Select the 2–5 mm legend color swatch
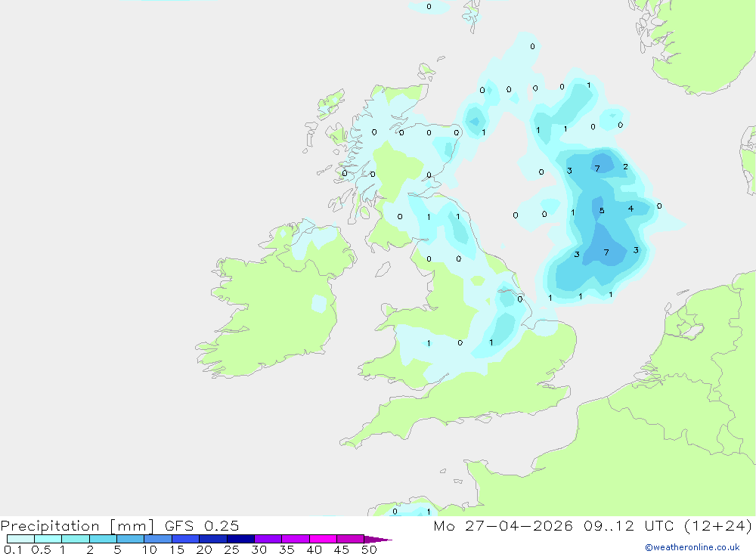Viewport: 756px width, 554px height. [x=103, y=539]
